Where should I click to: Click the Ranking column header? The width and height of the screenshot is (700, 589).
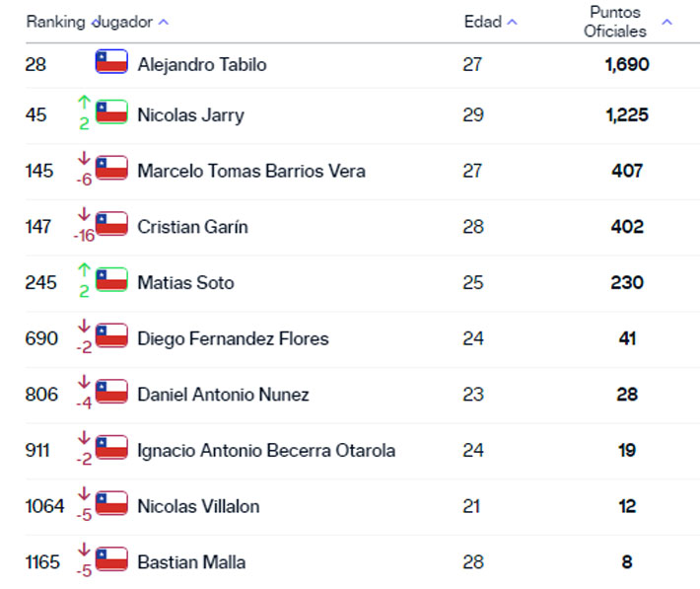55,22
